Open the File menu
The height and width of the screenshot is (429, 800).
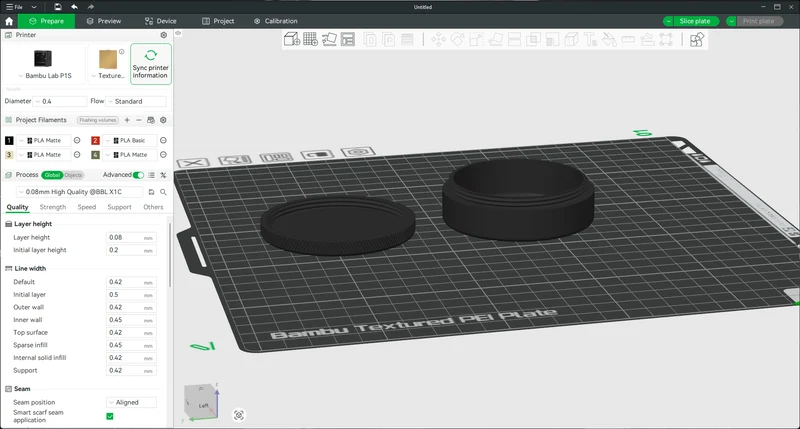(x=14, y=7)
